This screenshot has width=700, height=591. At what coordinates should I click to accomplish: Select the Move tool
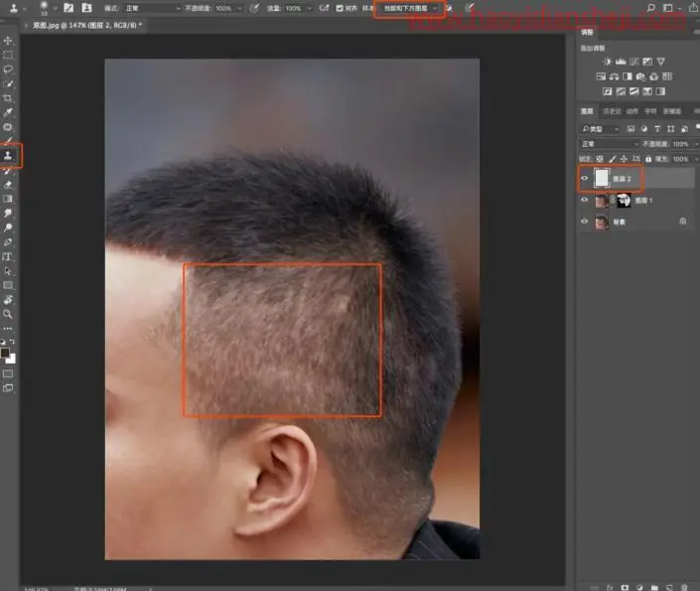point(8,41)
